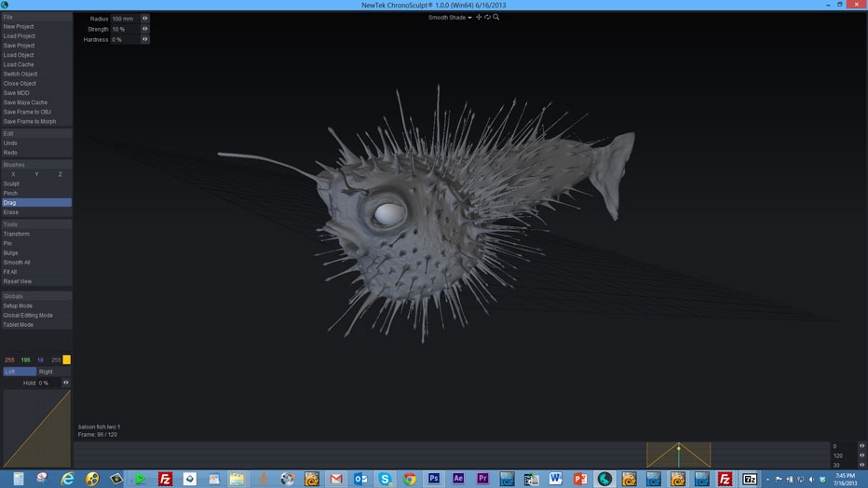The width and height of the screenshot is (868, 488).
Task: Collapse the Brushes section header
Action: pyautogui.click(x=36, y=165)
